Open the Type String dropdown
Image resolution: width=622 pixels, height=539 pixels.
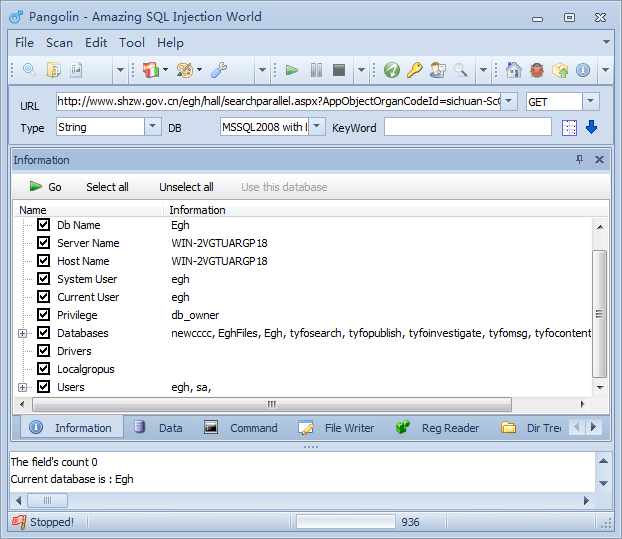tap(152, 127)
